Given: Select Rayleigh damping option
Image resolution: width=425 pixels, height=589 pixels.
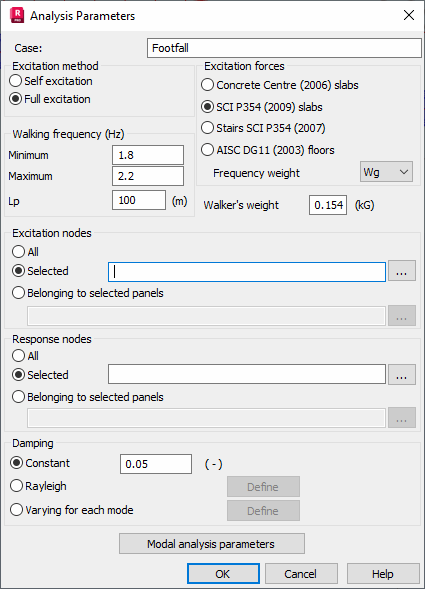Looking at the screenshot, I should (x=38, y=486).
